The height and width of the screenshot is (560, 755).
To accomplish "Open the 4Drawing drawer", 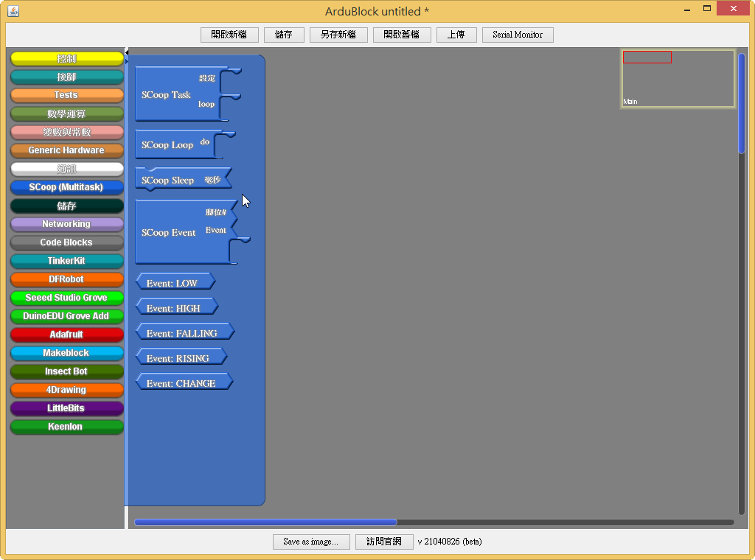I will pyautogui.click(x=67, y=390).
